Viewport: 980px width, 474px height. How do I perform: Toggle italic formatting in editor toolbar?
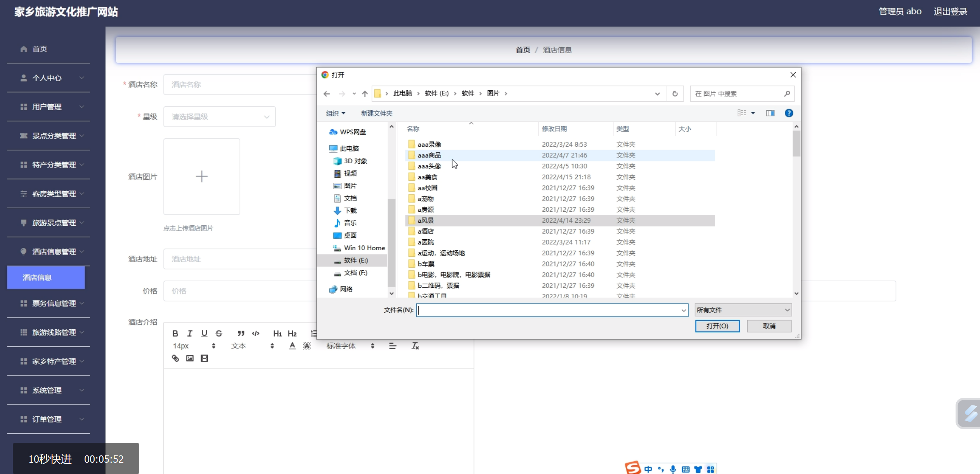tap(190, 333)
